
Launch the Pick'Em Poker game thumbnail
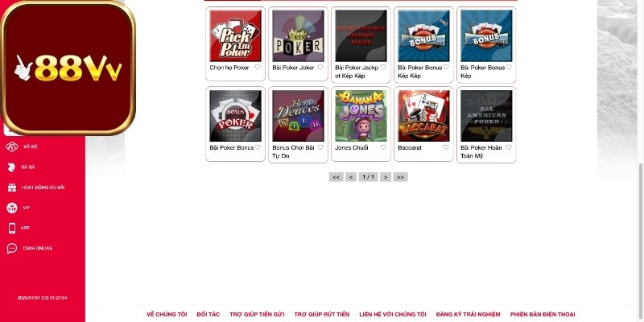[x=235, y=35]
